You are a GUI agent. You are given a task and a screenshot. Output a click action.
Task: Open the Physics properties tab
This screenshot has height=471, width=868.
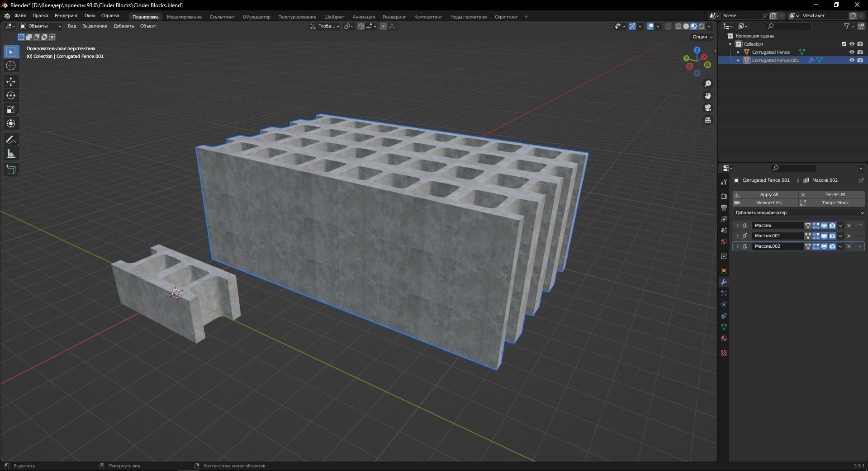click(724, 305)
